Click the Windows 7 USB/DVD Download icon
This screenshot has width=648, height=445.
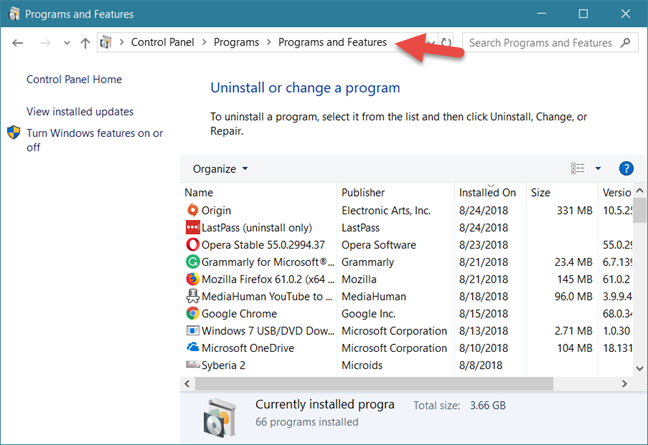click(193, 331)
